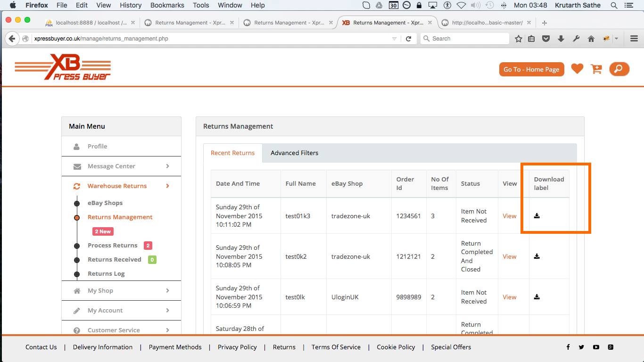Image resolution: width=644 pixels, height=362 pixels.
Task: Open the shopping cart icon
Action: [596, 69]
